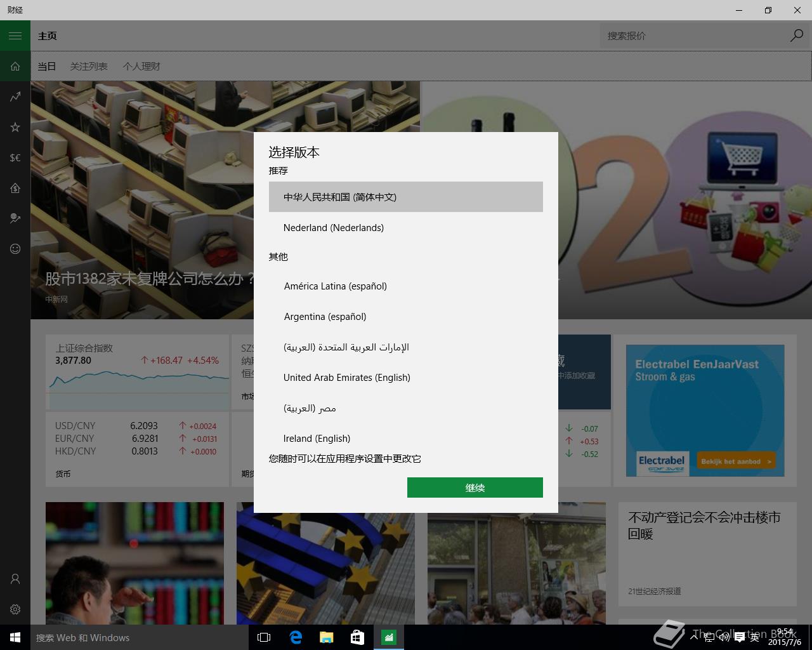Click the search magnifier icon
This screenshot has width=812, height=650.
coord(796,36)
